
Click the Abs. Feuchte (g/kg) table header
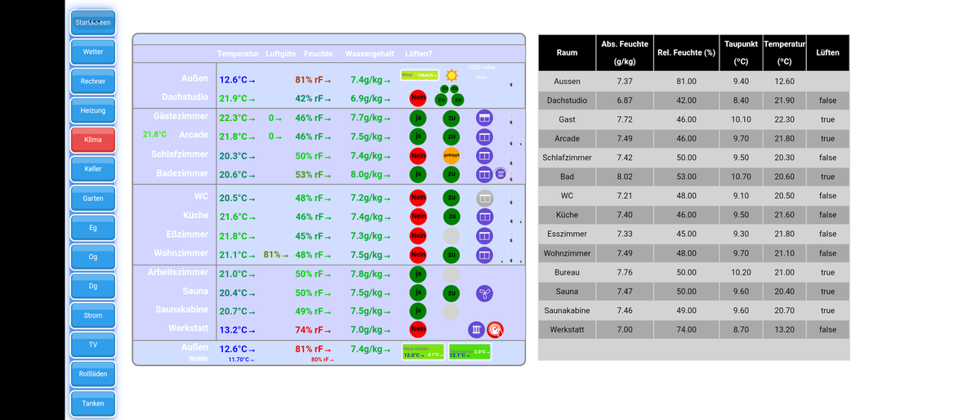(624, 52)
